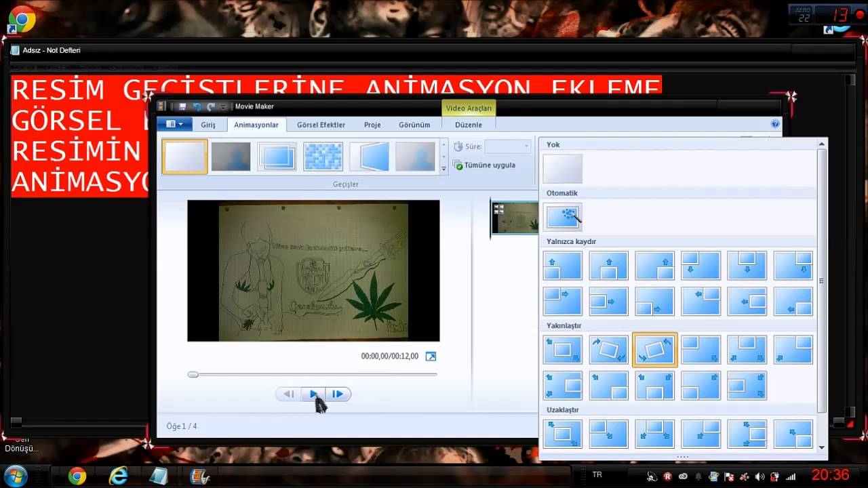Click the 20:36 taskbar clock
Screen dimensions: 868x488
point(831,476)
